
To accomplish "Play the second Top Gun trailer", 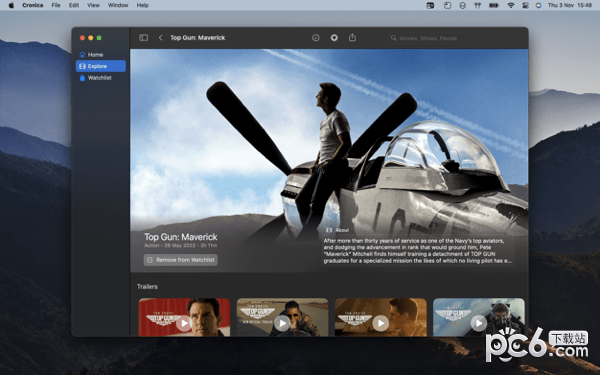I will pyautogui.click(x=282, y=323).
